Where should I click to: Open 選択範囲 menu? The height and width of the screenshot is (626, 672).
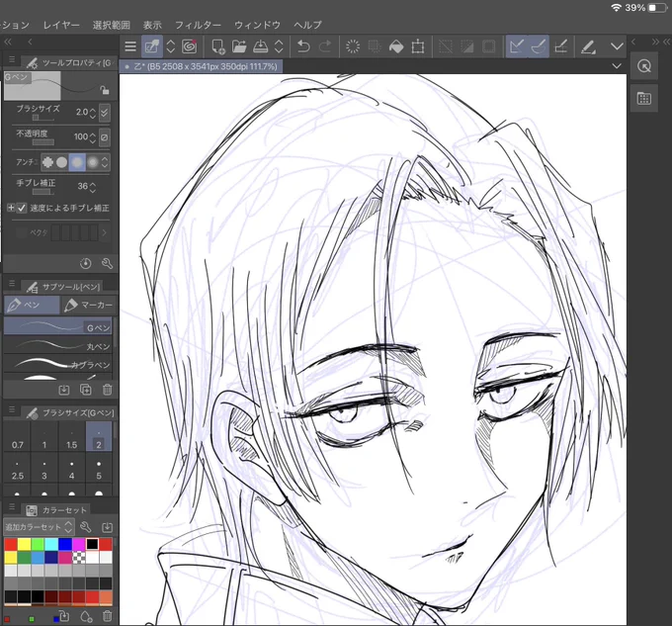[112, 25]
